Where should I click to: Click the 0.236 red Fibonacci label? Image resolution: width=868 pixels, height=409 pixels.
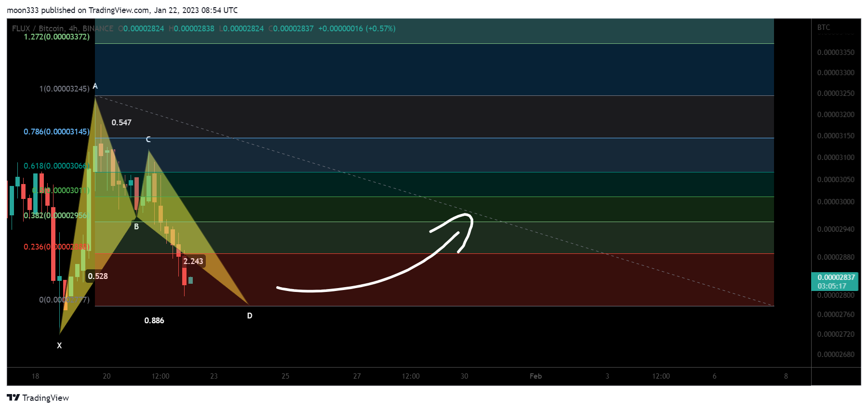[57, 247]
